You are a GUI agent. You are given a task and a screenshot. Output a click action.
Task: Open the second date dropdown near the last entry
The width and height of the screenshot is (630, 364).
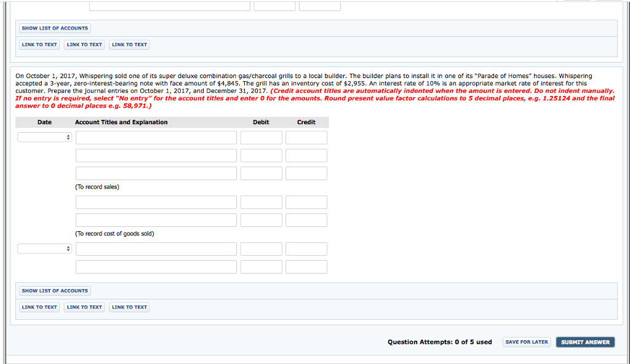click(44, 248)
